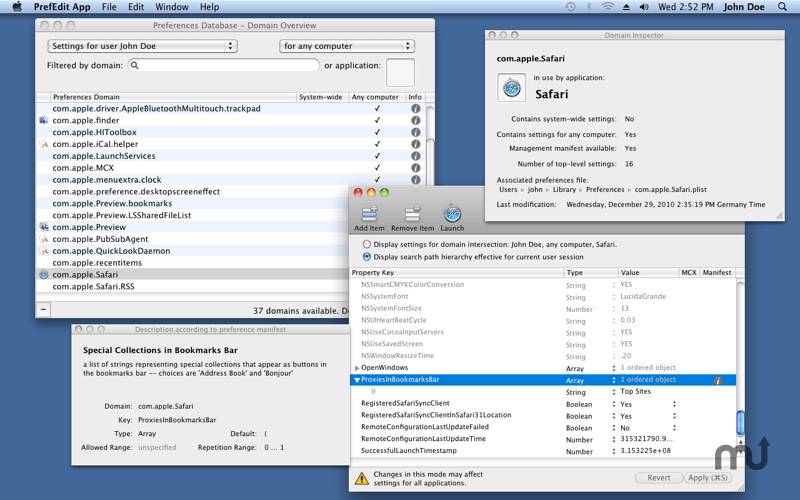This screenshot has height=500, width=800.
Task: Click the manifest info icon on ProxiesInBookmarksBar row
Action: (x=718, y=380)
